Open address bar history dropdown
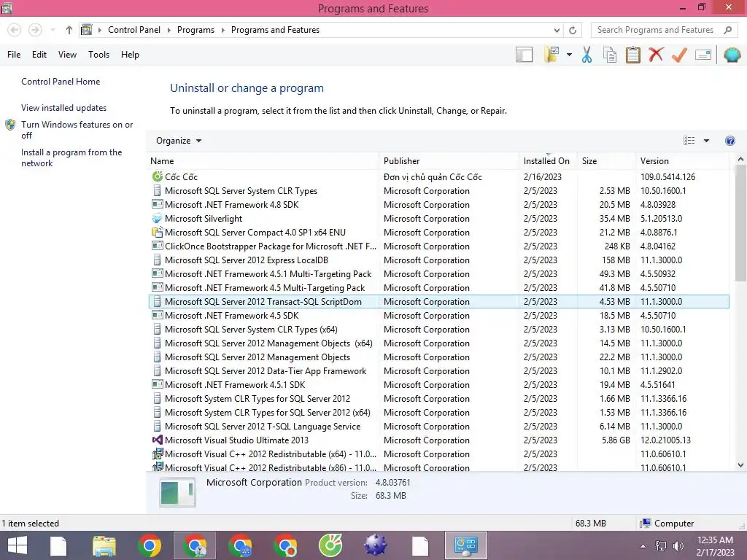Screen dimensions: 747x560 (557, 30)
